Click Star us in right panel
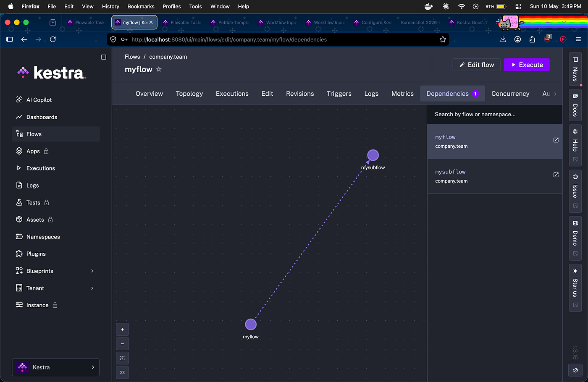588x382 pixels. (x=575, y=288)
